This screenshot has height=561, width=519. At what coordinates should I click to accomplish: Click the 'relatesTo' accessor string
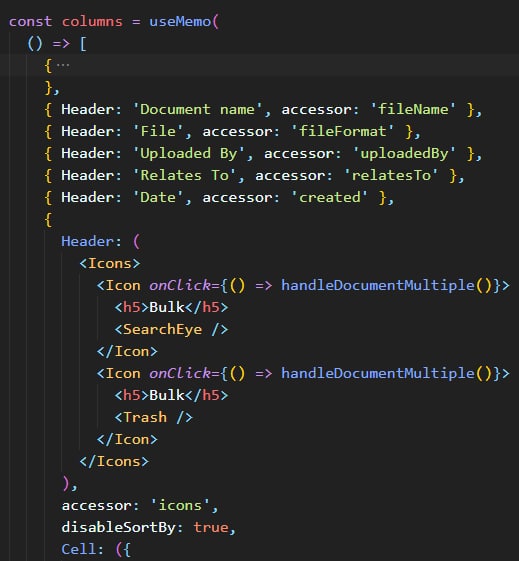(x=391, y=175)
